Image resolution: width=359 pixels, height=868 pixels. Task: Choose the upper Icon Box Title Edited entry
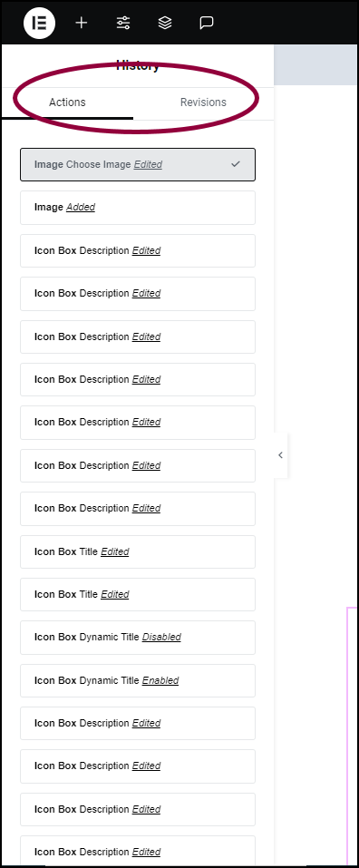(138, 552)
